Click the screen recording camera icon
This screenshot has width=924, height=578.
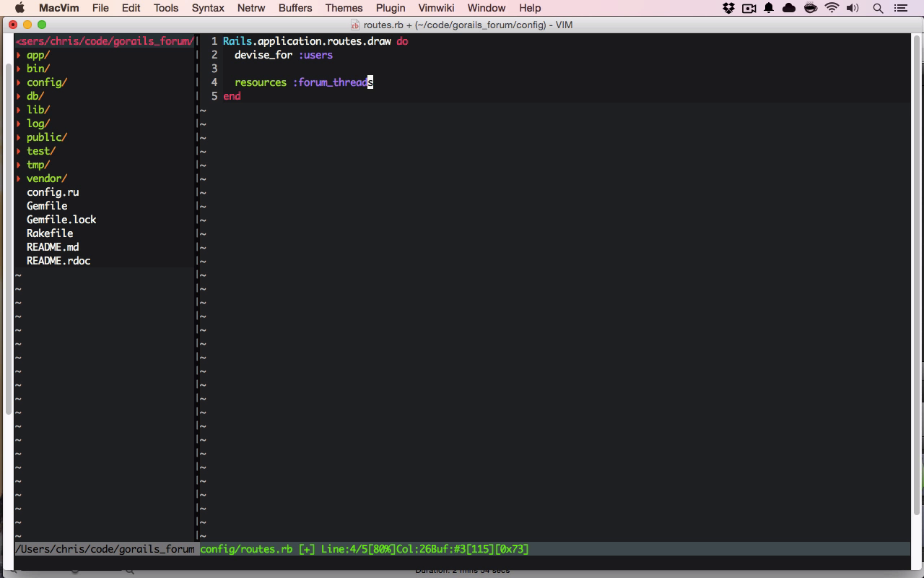click(749, 8)
